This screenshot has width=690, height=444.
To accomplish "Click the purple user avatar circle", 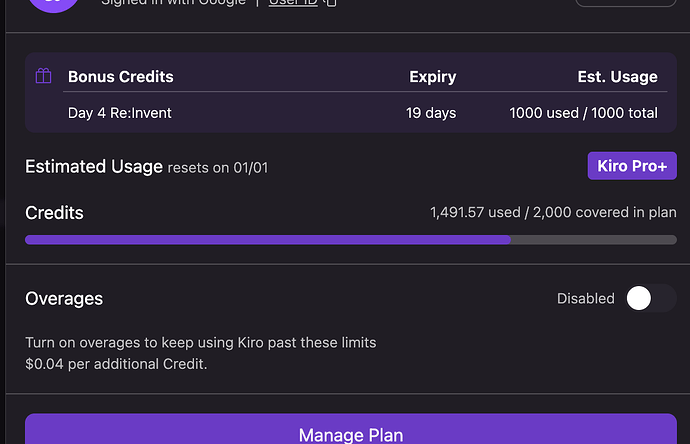I will point(53,4).
